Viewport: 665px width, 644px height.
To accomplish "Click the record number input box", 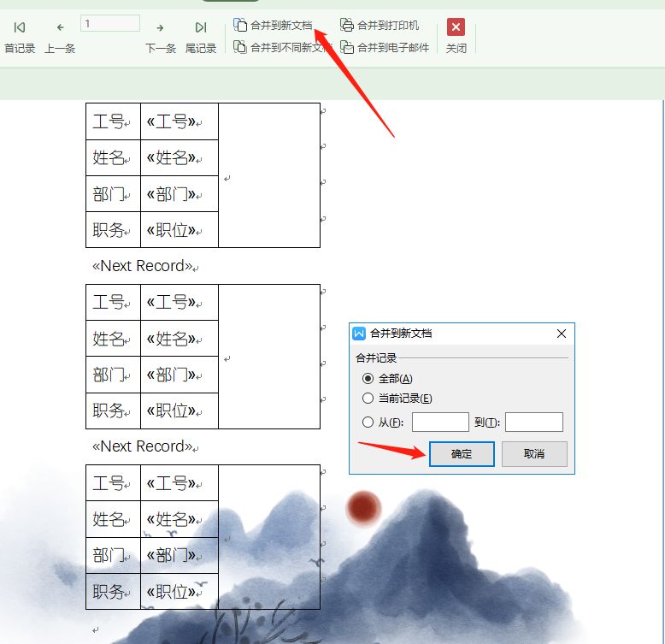I will tap(110, 23).
